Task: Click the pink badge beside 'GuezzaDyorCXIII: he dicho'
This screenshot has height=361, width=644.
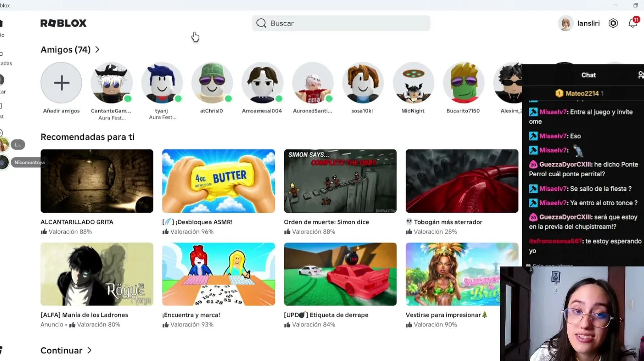Action: click(x=533, y=165)
